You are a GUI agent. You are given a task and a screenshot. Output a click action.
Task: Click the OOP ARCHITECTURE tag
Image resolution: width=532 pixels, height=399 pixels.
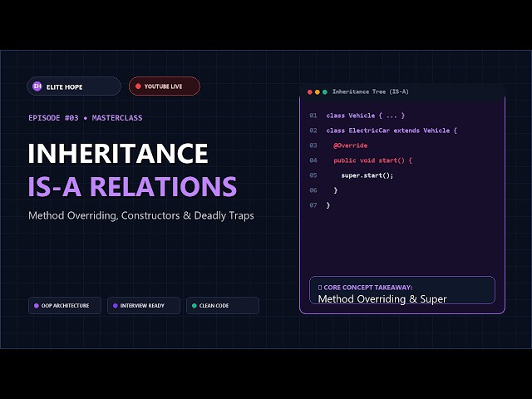coord(65,306)
